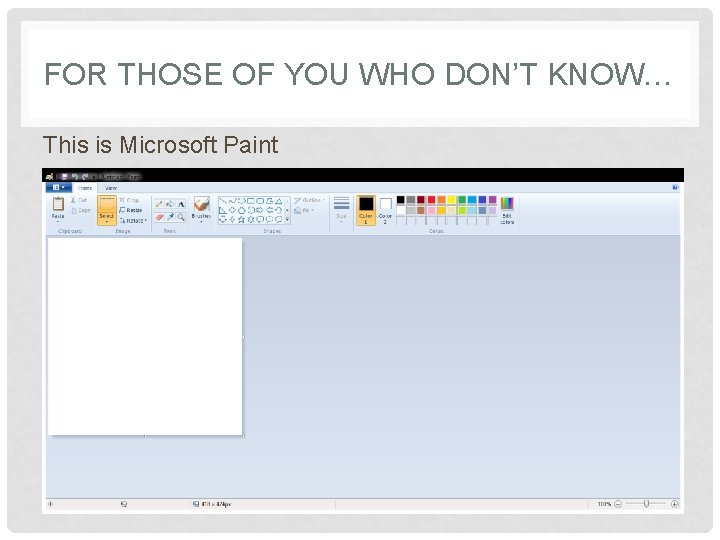The height and width of the screenshot is (540, 720).
Task: Open the Paste dropdown arrow
Action: pyautogui.click(x=58, y=221)
